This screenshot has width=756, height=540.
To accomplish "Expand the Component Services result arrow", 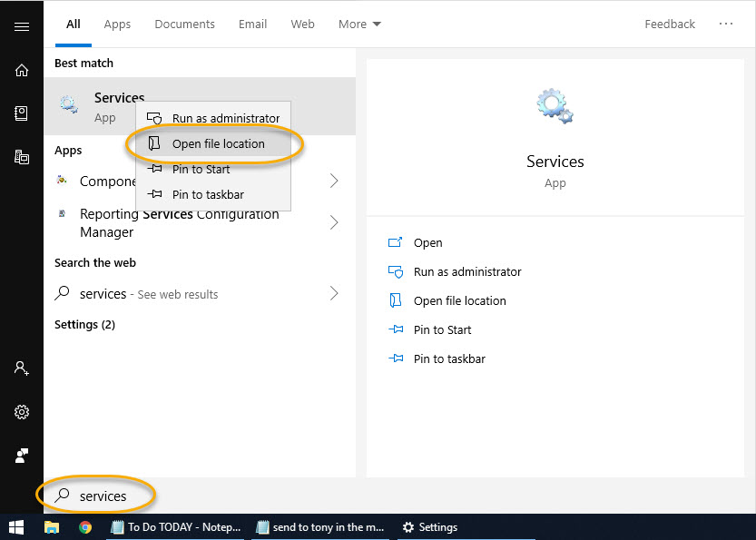I will (x=334, y=181).
